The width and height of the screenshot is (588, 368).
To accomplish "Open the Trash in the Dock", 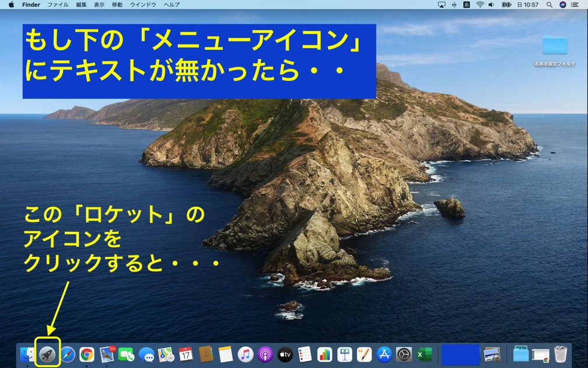I will click(560, 354).
